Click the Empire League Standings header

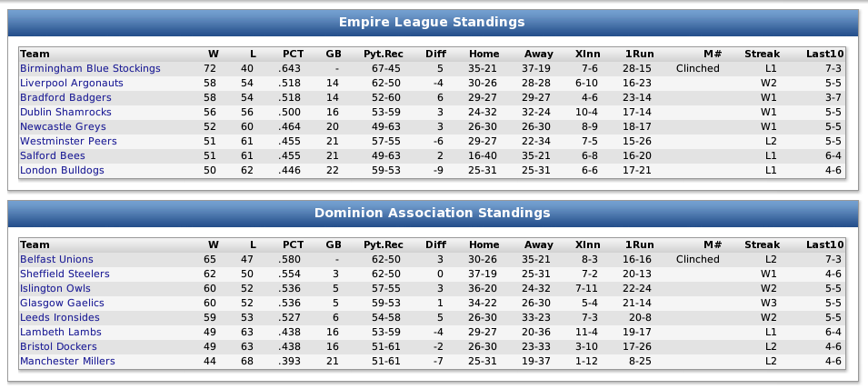(432, 22)
